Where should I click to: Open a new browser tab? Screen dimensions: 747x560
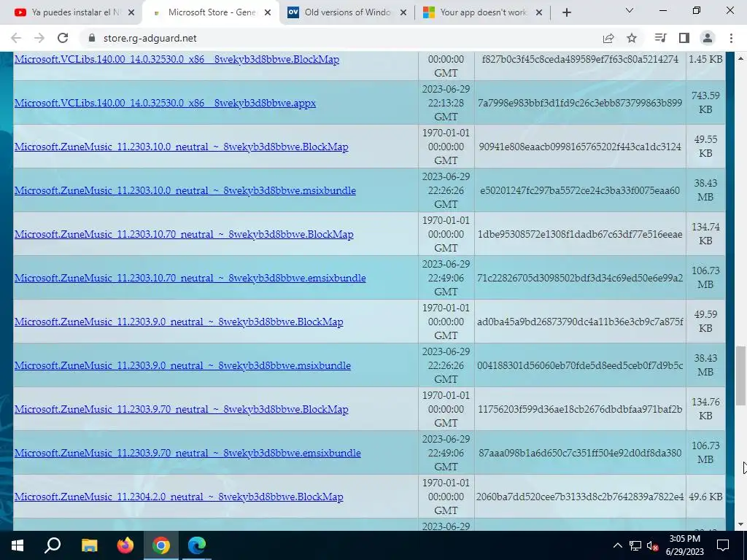566,12
